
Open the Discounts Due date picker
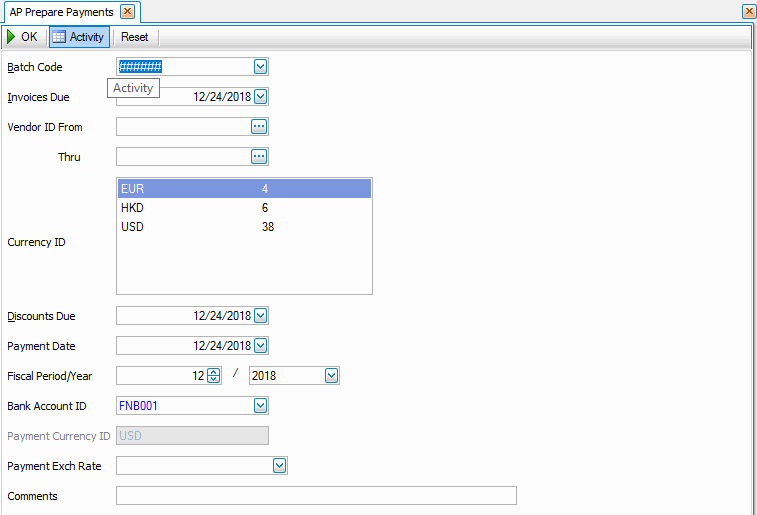[x=260, y=316]
